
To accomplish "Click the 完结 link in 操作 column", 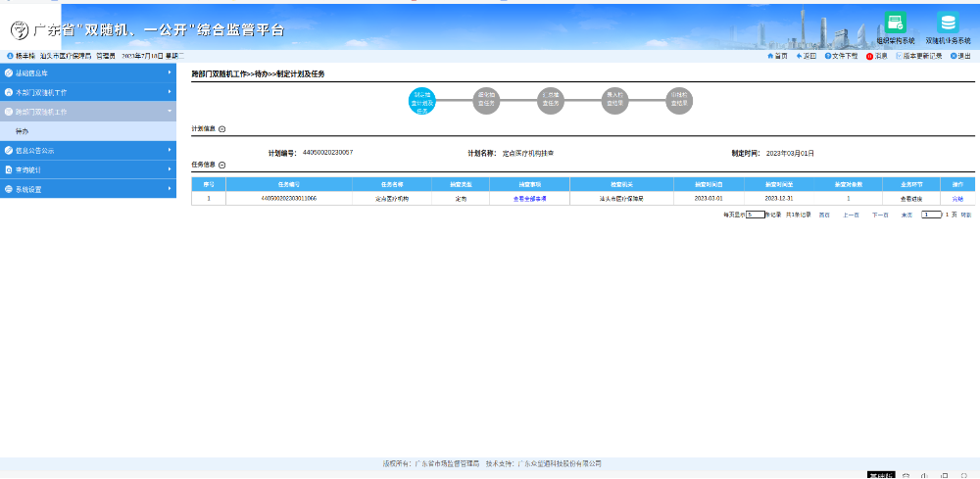I will pos(957,198).
